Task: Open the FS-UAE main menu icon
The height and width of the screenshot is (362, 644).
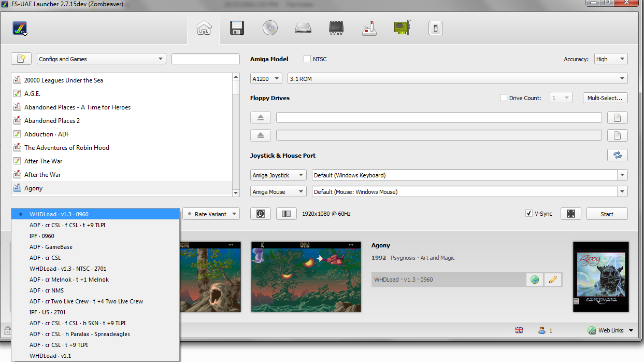Action: click(x=20, y=28)
